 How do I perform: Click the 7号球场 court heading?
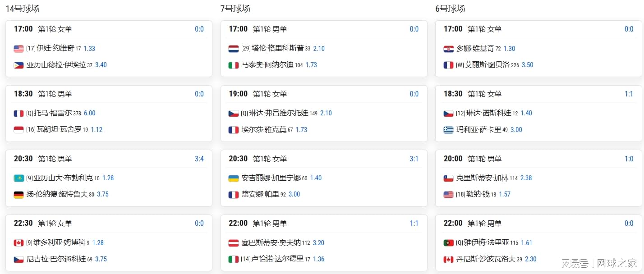[235, 9]
